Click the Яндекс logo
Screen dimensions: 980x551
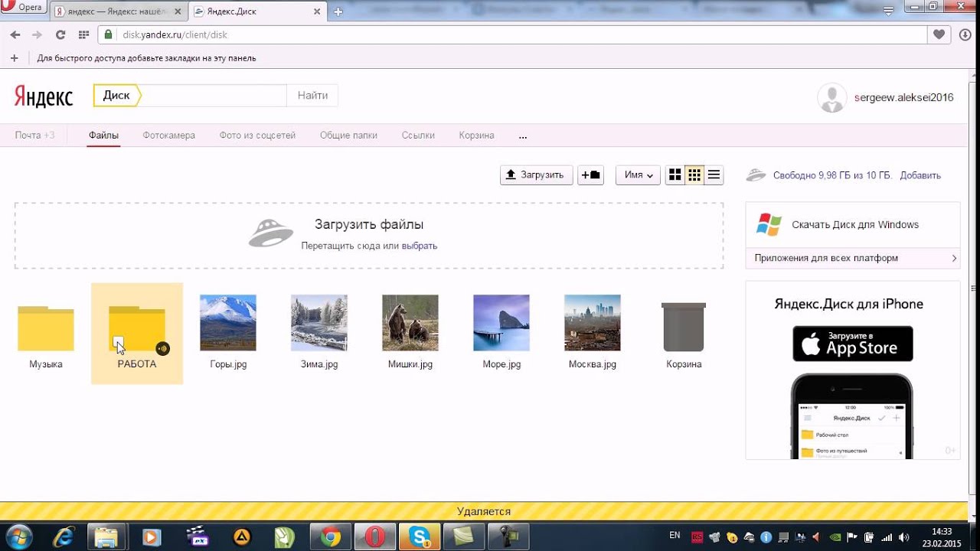click(44, 96)
